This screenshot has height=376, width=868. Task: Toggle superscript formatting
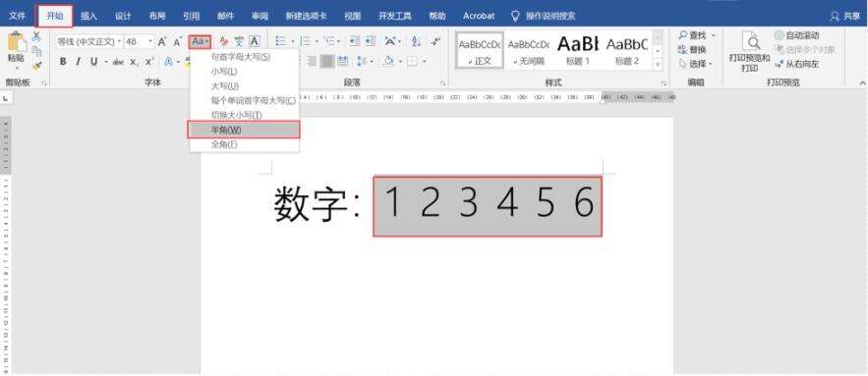click(148, 62)
